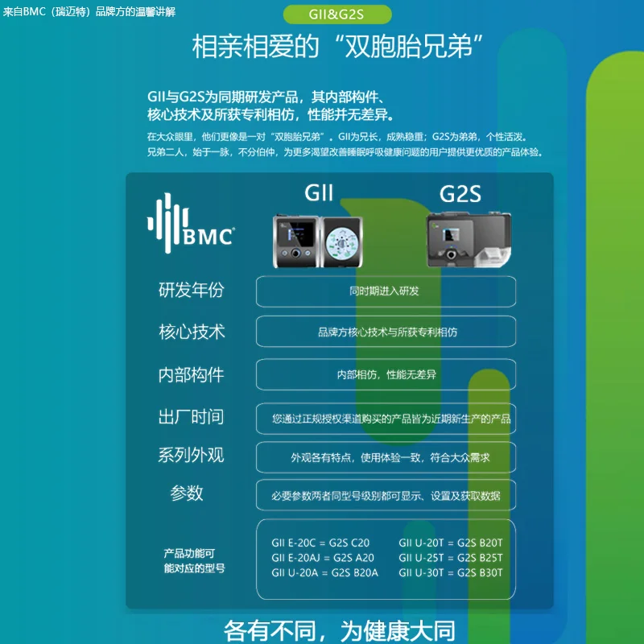This screenshot has height=644, width=644.
Task: Click the G2S column heading
Action: 460,194
